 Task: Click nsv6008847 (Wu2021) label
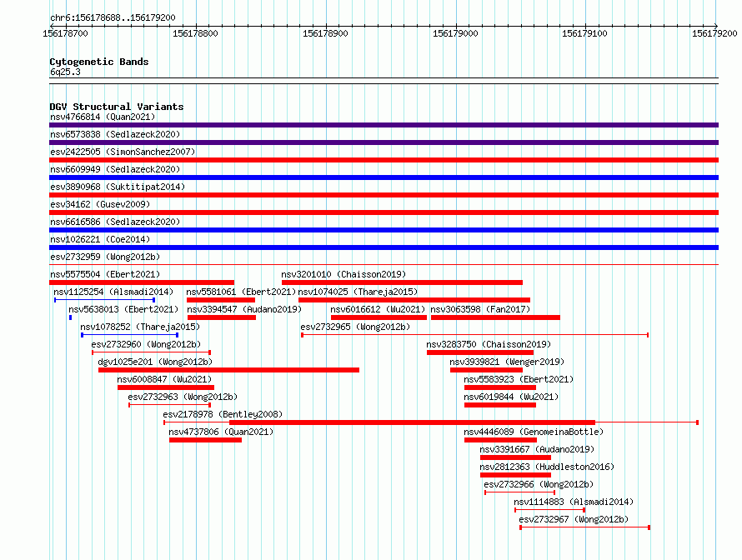coord(164,379)
